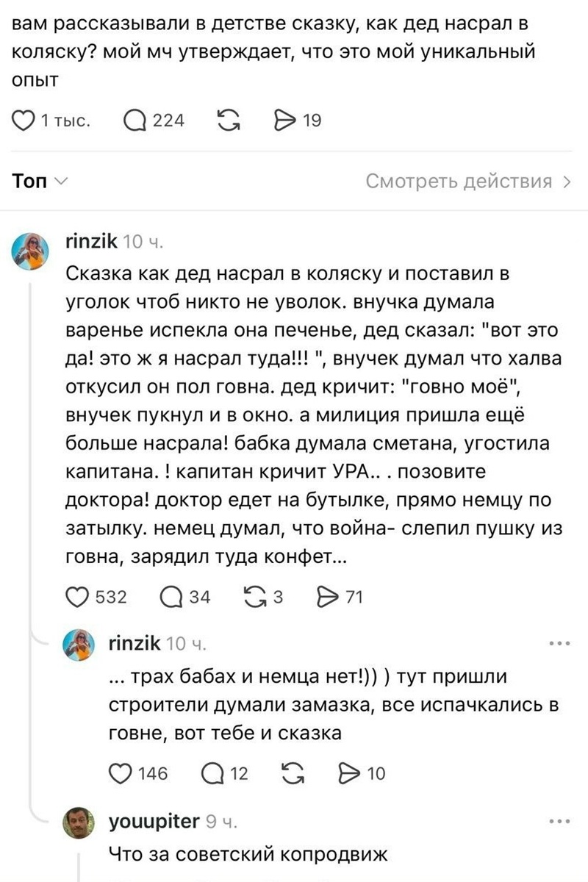Like rinzik's reply with 146 likes
Screen dimensions: 588x882
119,773
